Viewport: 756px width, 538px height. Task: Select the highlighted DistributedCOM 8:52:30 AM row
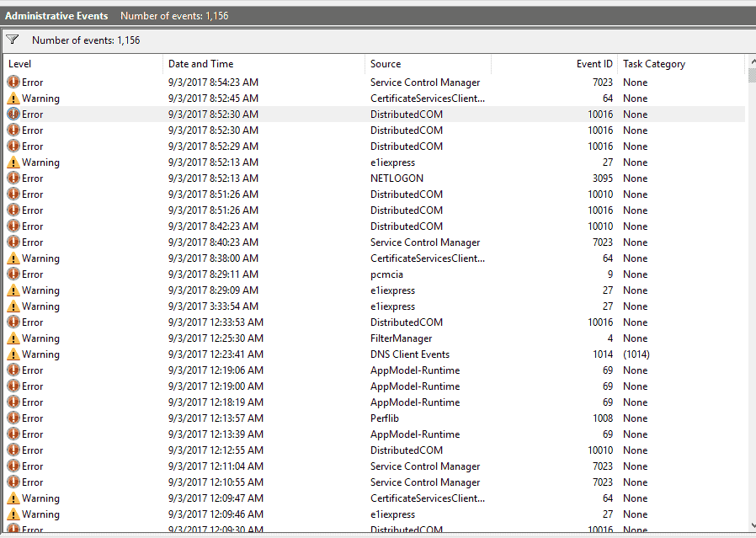click(x=375, y=115)
